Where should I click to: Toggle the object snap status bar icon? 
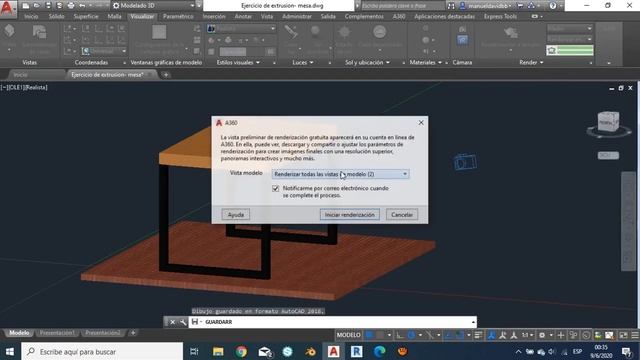point(460,335)
